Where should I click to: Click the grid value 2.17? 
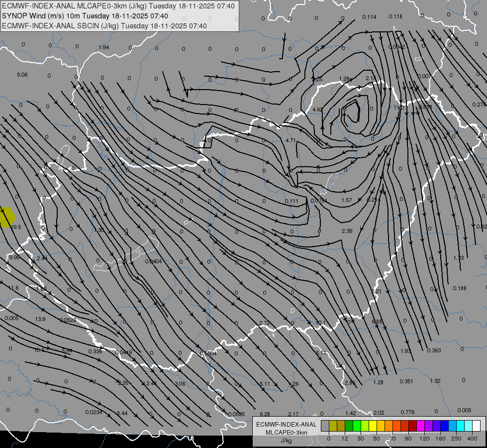[293, 414]
